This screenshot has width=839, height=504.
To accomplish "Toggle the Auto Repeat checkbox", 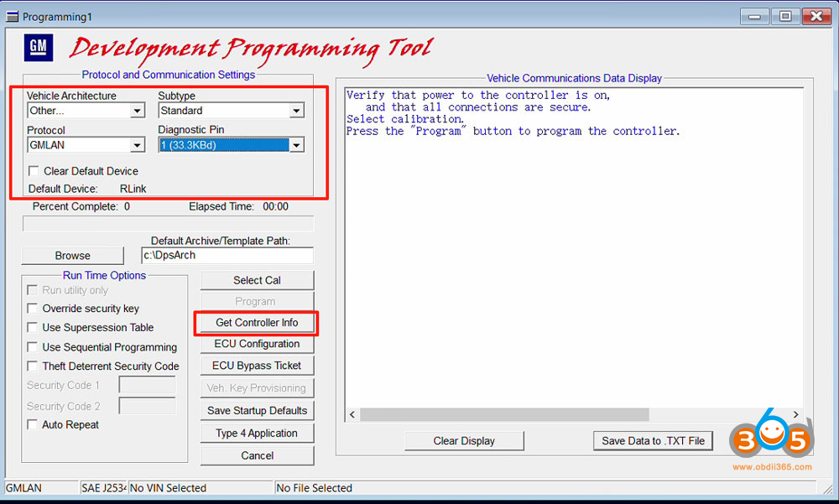I will pyautogui.click(x=34, y=425).
